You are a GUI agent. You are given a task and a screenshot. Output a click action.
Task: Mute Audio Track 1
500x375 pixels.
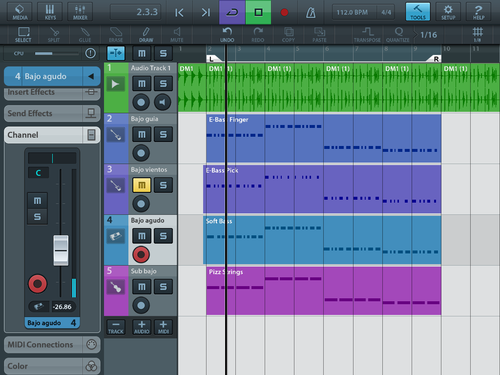pos(142,83)
